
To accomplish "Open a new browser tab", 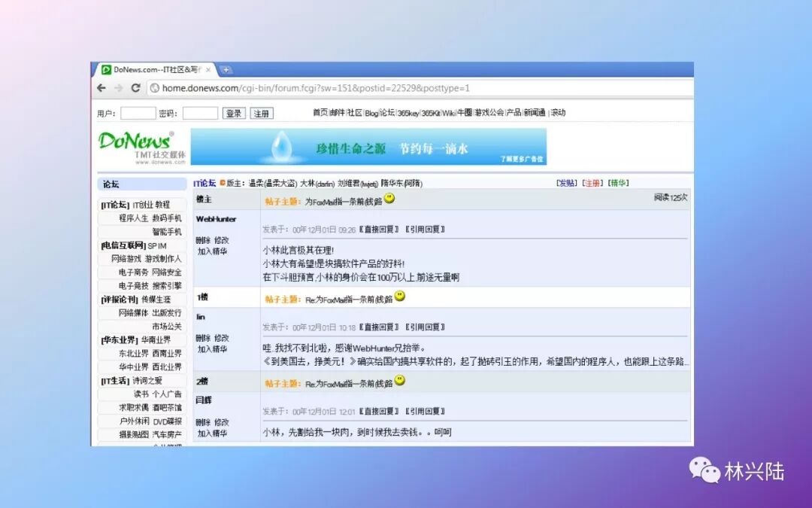I will click(226, 69).
